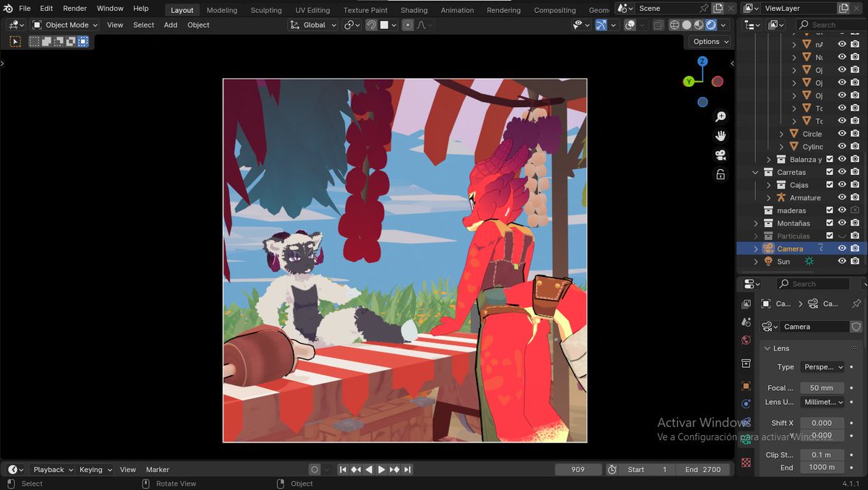The height and width of the screenshot is (490, 868).
Task: Open the Lens Unit Millimeters dropdown
Action: pyautogui.click(x=822, y=402)
